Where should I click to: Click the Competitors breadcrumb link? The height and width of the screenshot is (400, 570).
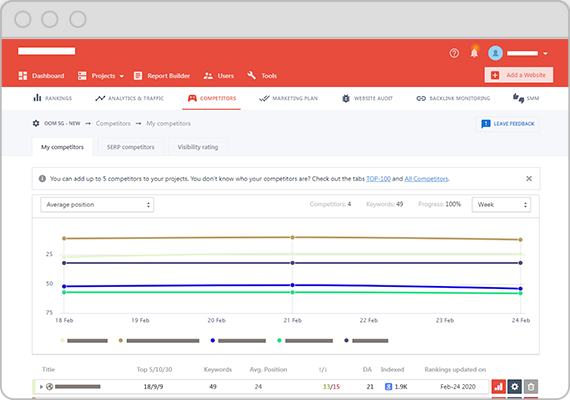113,124
